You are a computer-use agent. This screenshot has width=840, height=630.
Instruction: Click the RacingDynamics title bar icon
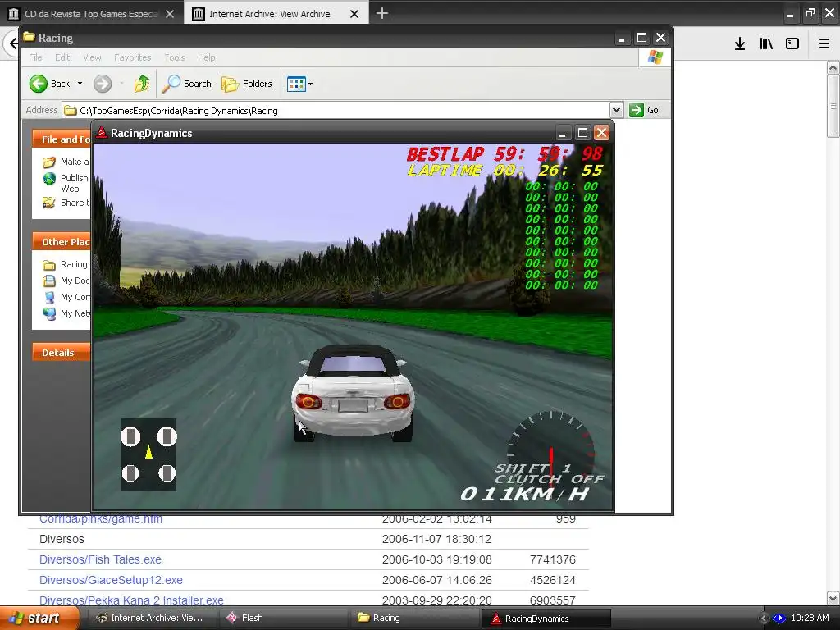point(102,133)
